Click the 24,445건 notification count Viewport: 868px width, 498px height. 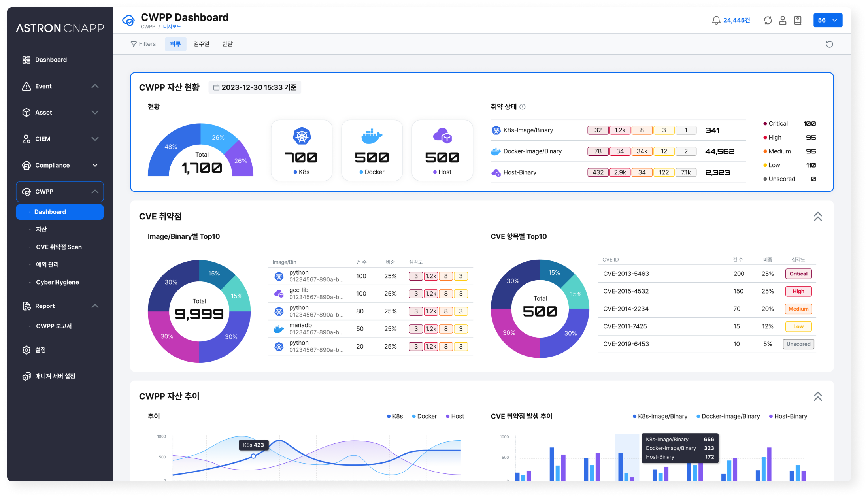click(736, 20)
